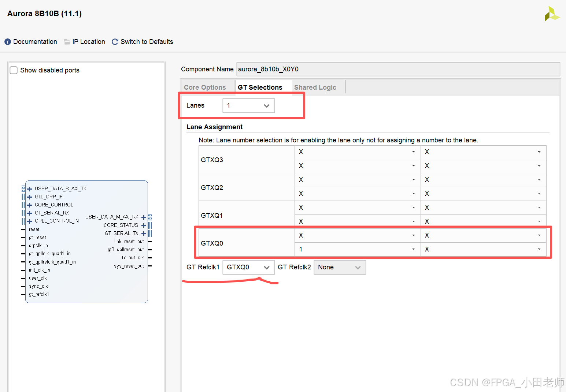Click the user_clk port label
Screen dimensions: 566x392
[38, 278]
